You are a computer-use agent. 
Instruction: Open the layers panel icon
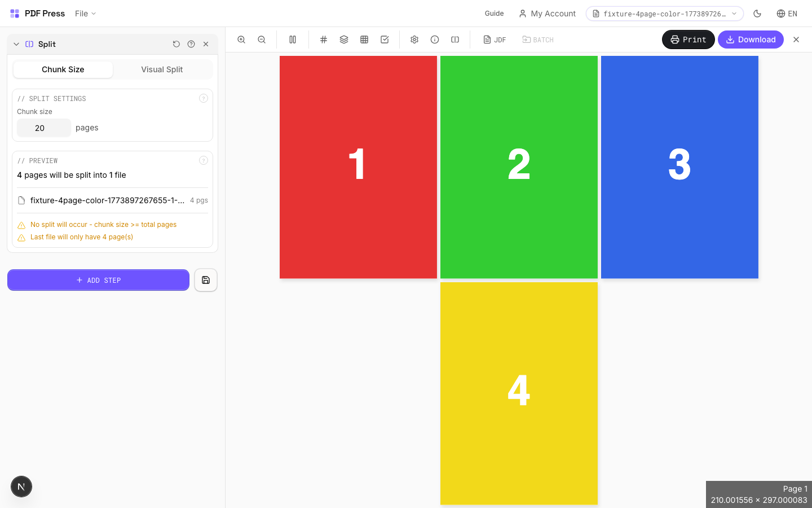(344, 40)
